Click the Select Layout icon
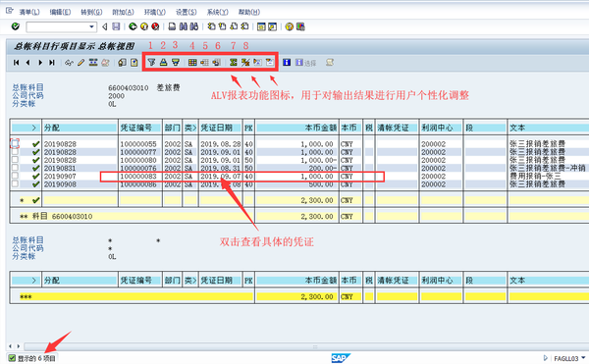The image size is (589, 364). click(204, 62)
